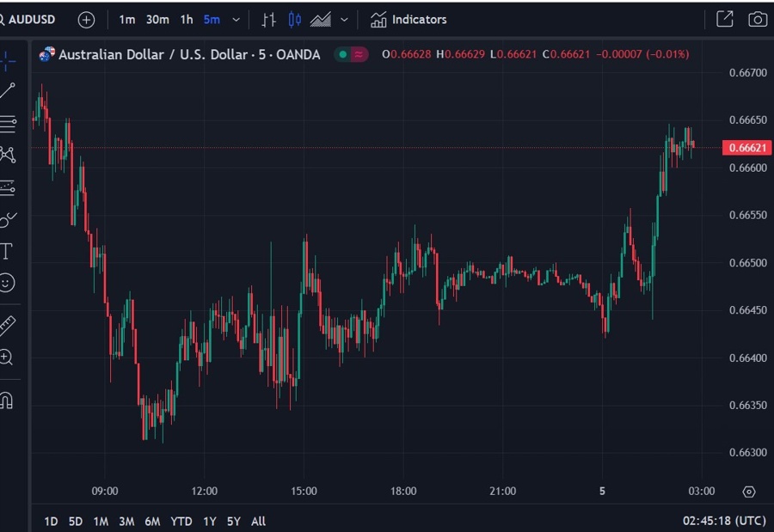Open timezone menu at 02:45:18 (UTC)
Image resolution: width=774 pixels, height=532 pixels.
pyautogui.click(x=724, y=521)
